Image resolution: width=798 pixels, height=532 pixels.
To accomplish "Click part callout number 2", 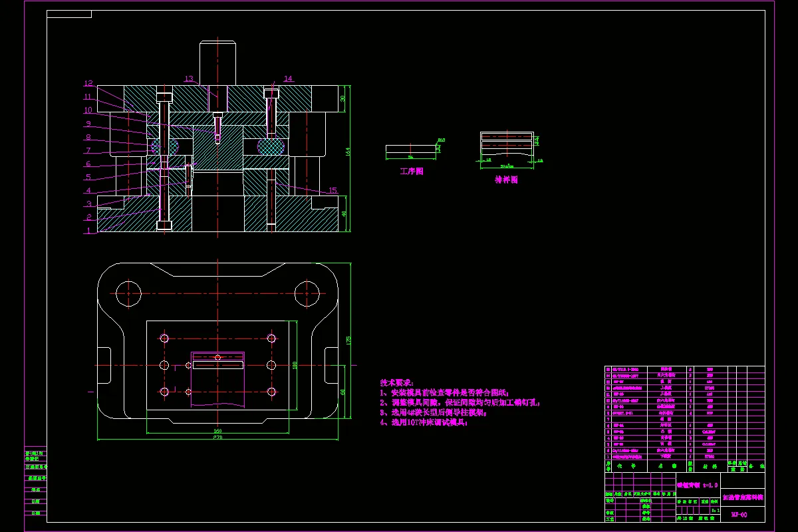I will (x=88, y=217).
